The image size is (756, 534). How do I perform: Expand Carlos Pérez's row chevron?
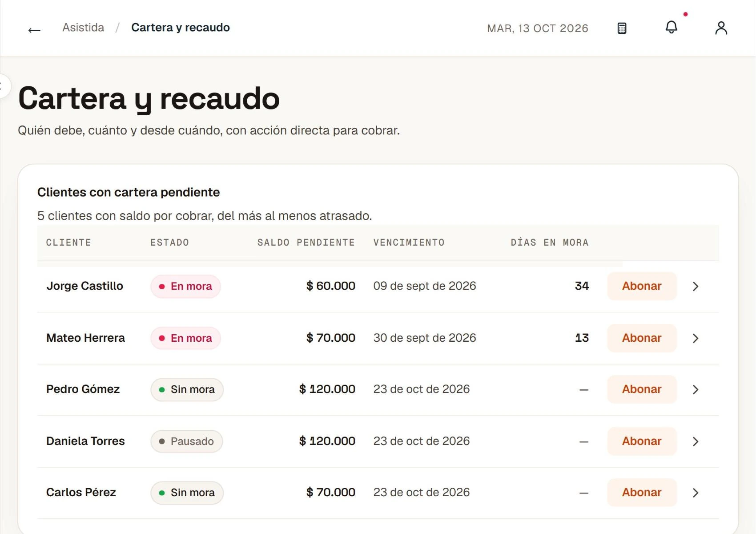696,493
